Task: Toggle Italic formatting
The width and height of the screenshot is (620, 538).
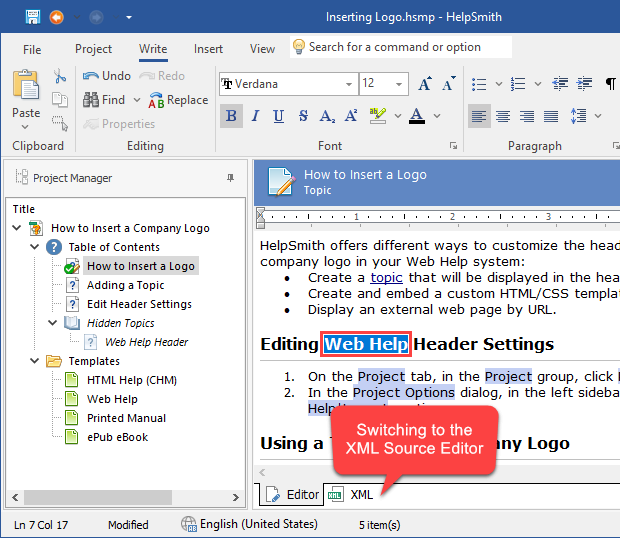Action: (255, 116)
